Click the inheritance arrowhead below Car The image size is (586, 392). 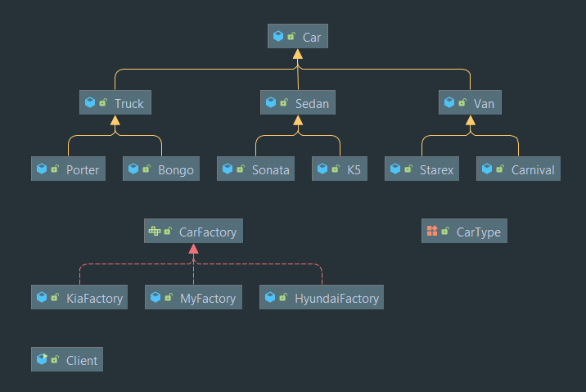(x=297, y=54)
